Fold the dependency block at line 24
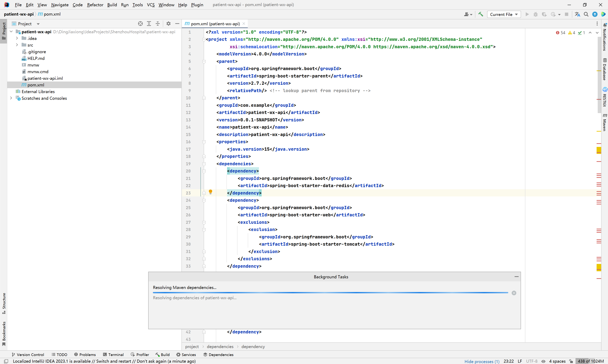 (x=203, y=200)
